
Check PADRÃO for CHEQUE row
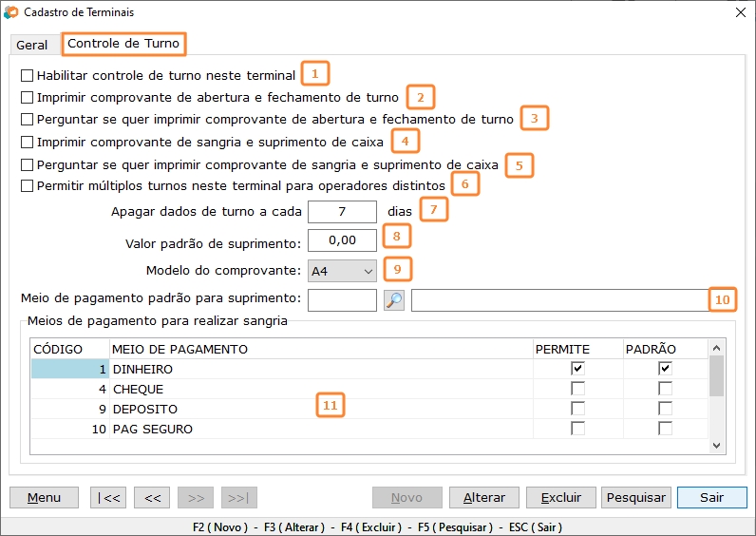tap(665, 389)
